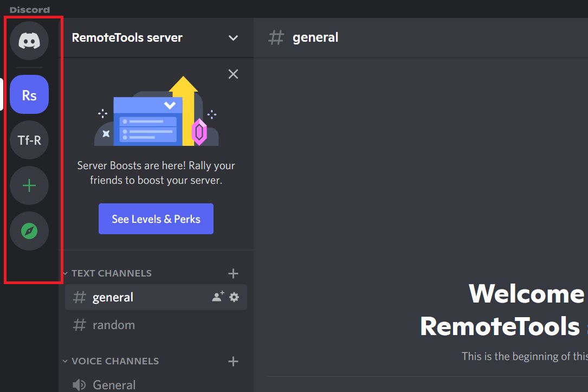The width and height of the screenshot is (588, 392).
Task: Dismiss the Server Boosts banner
Action: click(x=233, y=74)
